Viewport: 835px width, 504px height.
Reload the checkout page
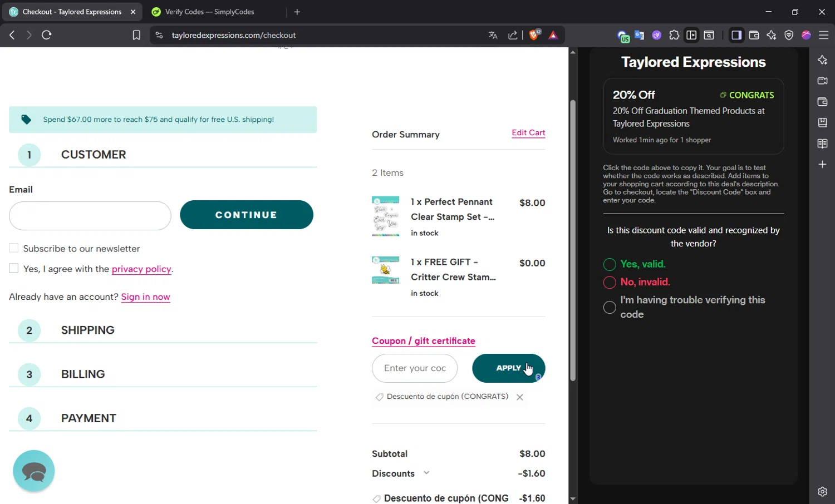pos(47,35)
